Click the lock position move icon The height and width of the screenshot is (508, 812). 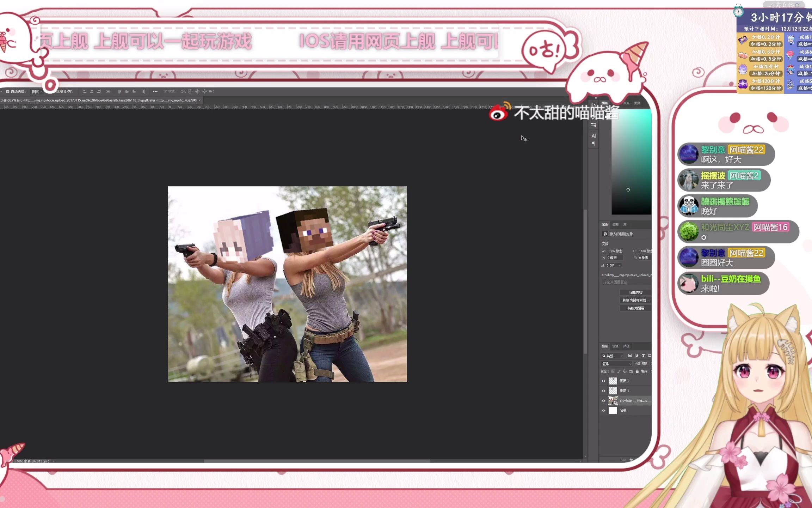(625, 371)
